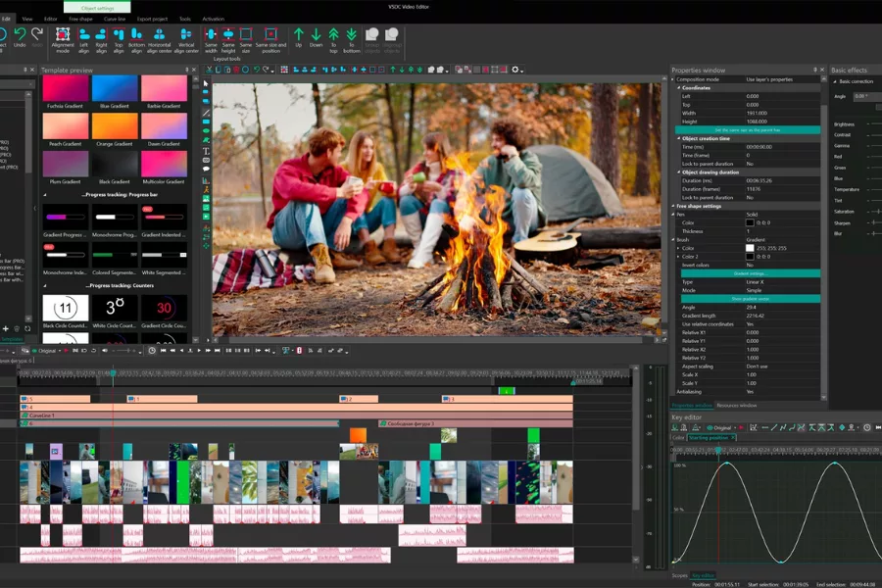This screenshot has height=588, width=882.
Task: Open the Tools ribbon tab
Action: point(185,19)
